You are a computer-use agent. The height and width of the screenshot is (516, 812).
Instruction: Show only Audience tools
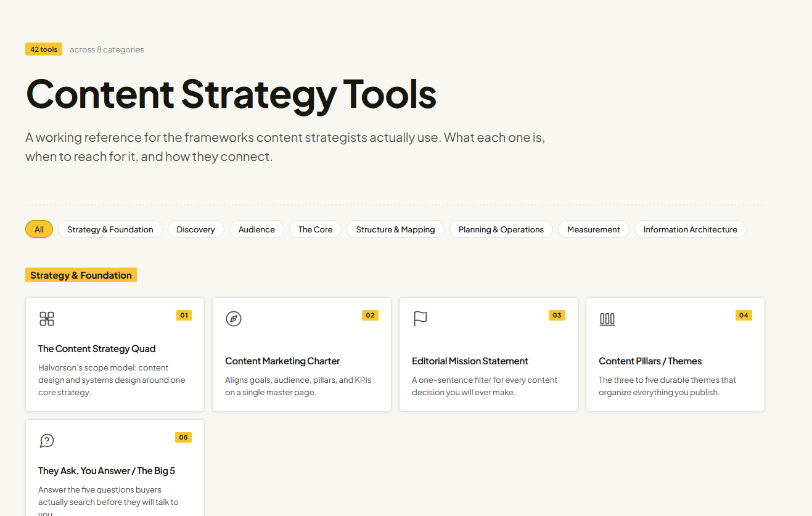click(x=256, y=229)
